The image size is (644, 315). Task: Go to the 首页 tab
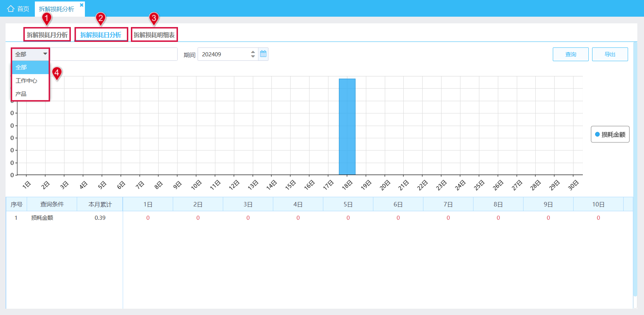pyautogui.click(x=18, y=9)
